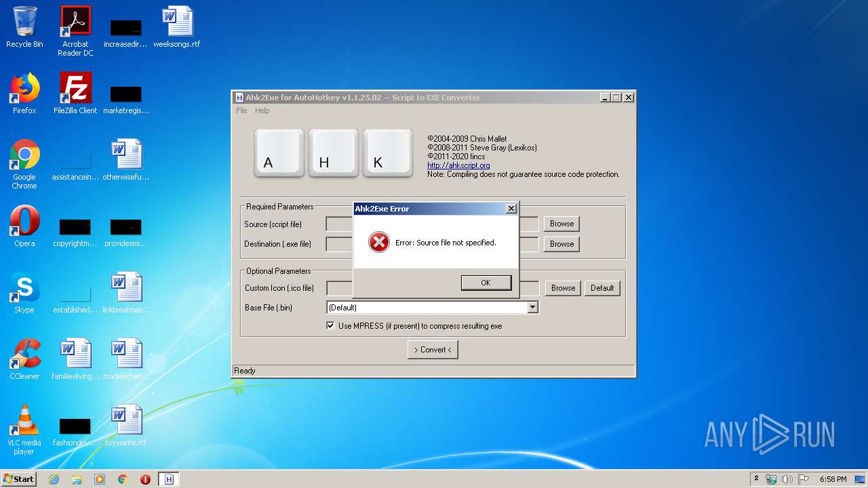Open the Firefox desktop shortcut

click(24, 94)
